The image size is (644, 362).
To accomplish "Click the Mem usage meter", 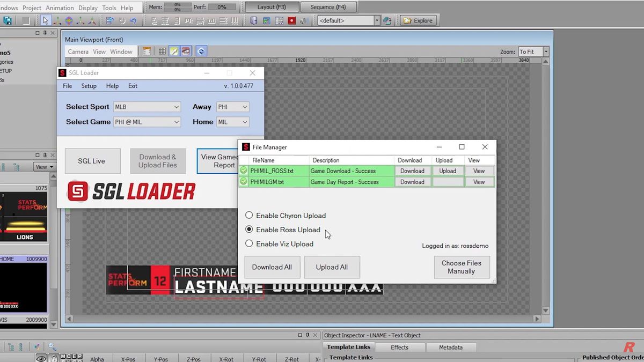I will click(x=177, y=8).
